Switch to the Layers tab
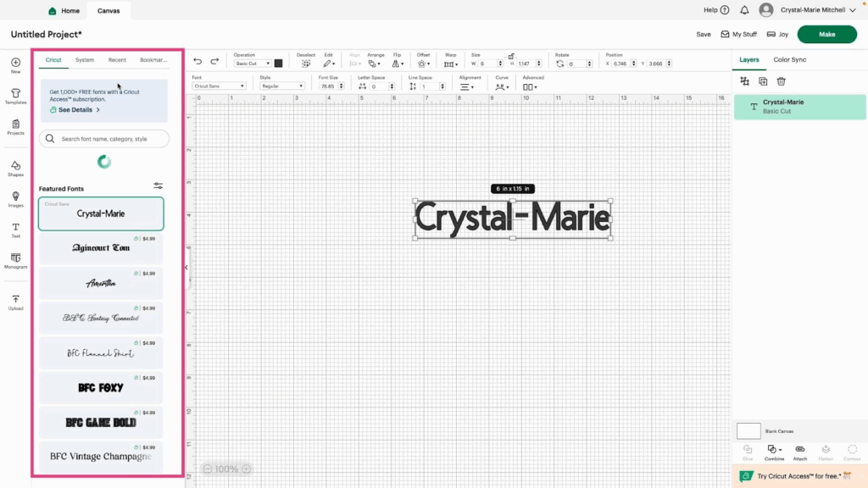 [749, 60]
